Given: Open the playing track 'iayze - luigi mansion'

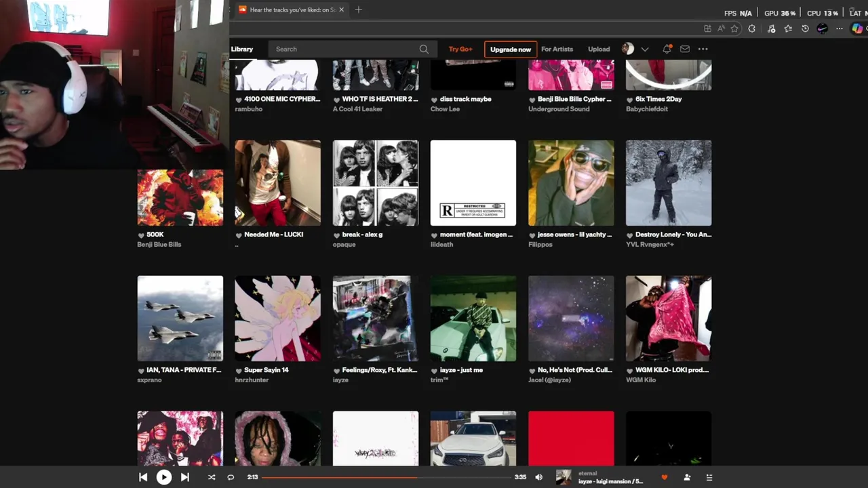Looking at the screenshot, I should pos(610,481).
